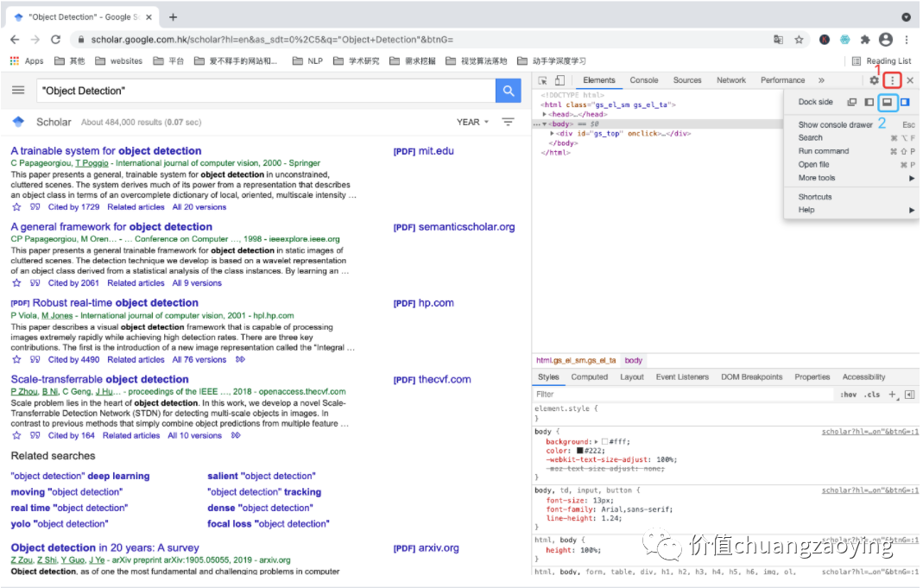The image size is (923, 588).
Task: Select the 'body' breadcrumb in Elements panel
Action: point(634,360)
